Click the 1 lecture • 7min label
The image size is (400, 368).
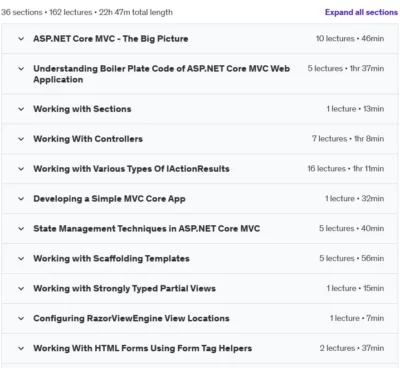click(357, 318)
